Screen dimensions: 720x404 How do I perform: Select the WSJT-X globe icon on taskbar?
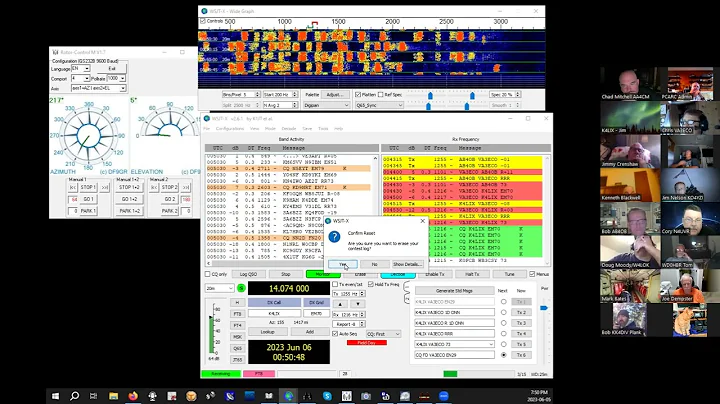(x=288, y=396)
